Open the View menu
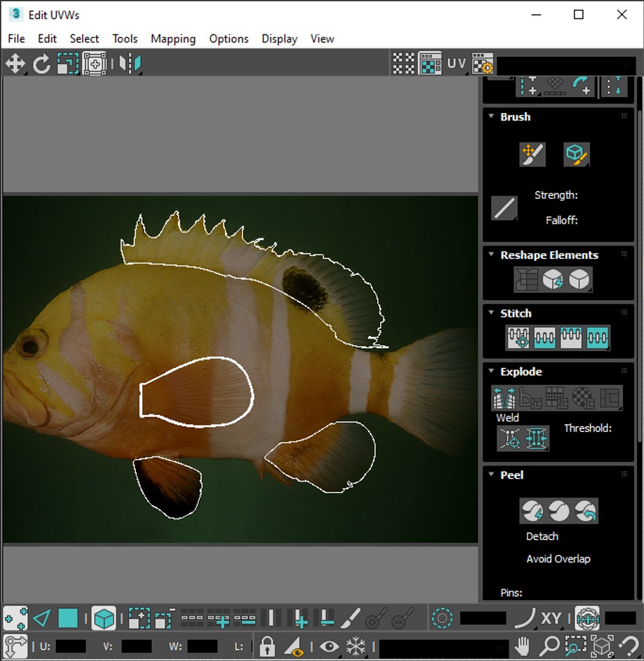The height and width of the screenshot is (661, 644). [x=323, y=39]
